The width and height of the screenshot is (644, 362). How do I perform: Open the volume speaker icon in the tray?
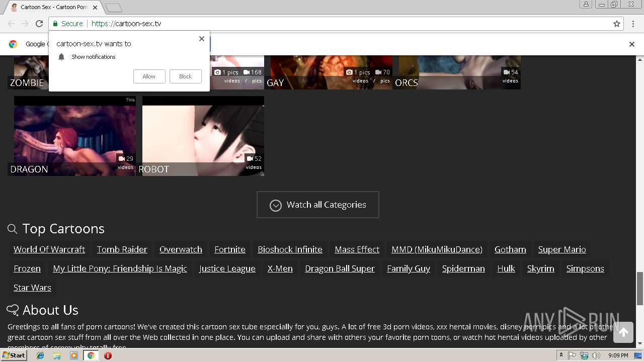tap(596, 355)
